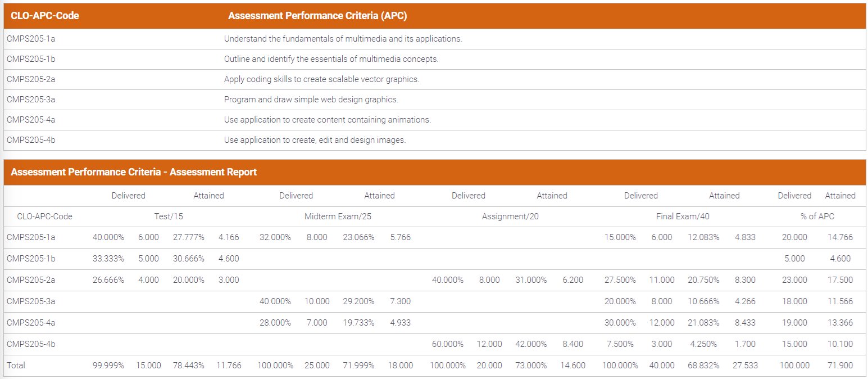
Task: Select 'Program and draw simple web design' text
Action: click(311, 100)
